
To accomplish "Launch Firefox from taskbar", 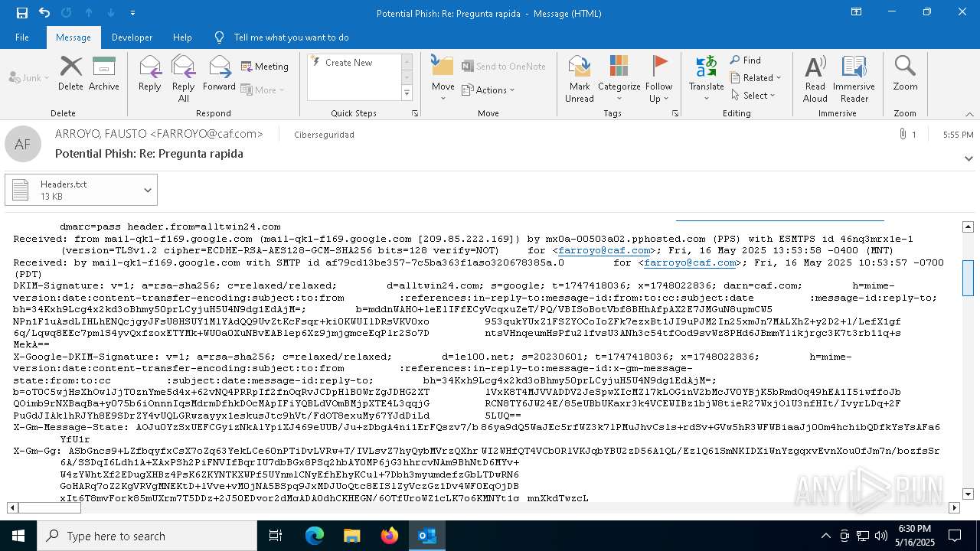I will [x=390, y=536].
